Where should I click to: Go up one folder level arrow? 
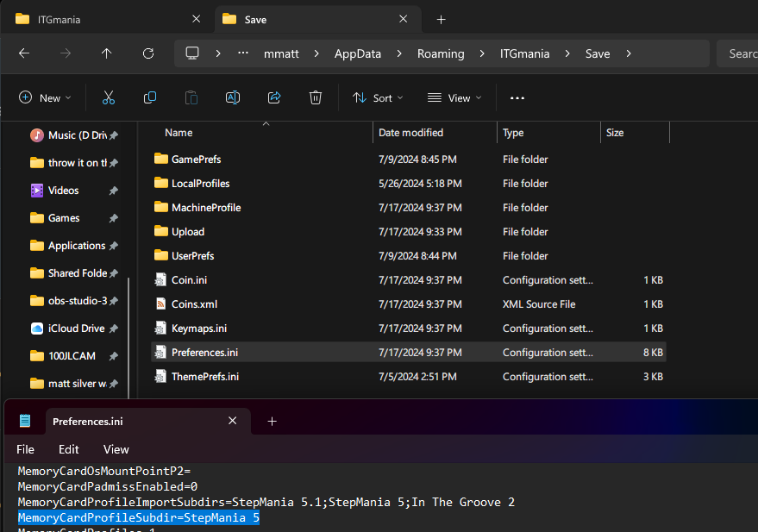click(107, 53)
